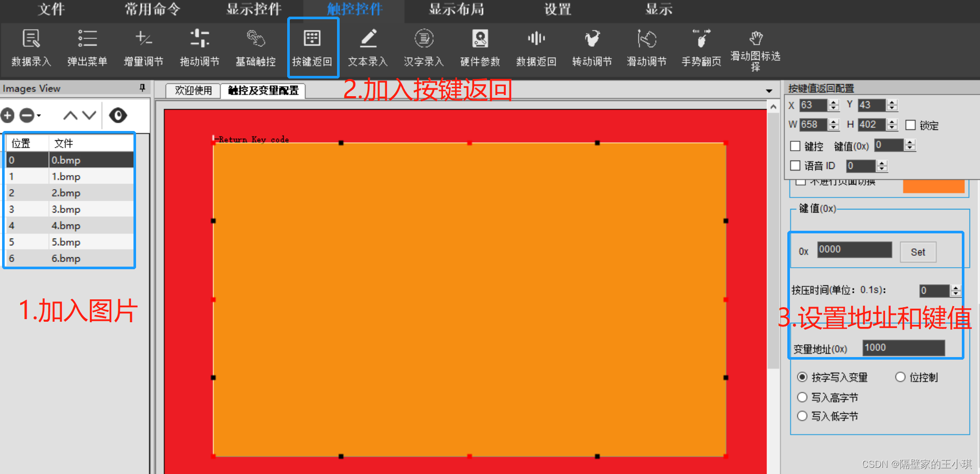This screenshot has width=980, height=474.
Task: Click the 位置 column header
Action: 27,143
